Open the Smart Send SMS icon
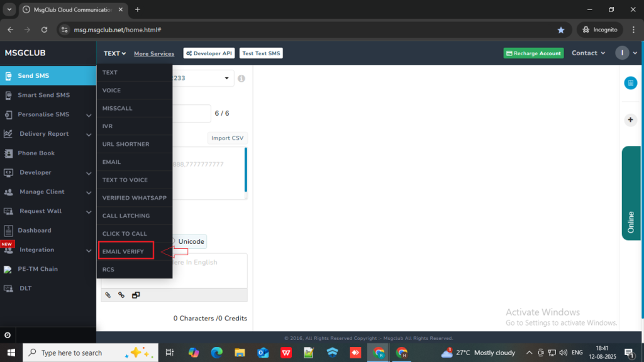Image resolution: width=644 pixels, height=362 pixels. pyautogui.click(x=8, y=96)
